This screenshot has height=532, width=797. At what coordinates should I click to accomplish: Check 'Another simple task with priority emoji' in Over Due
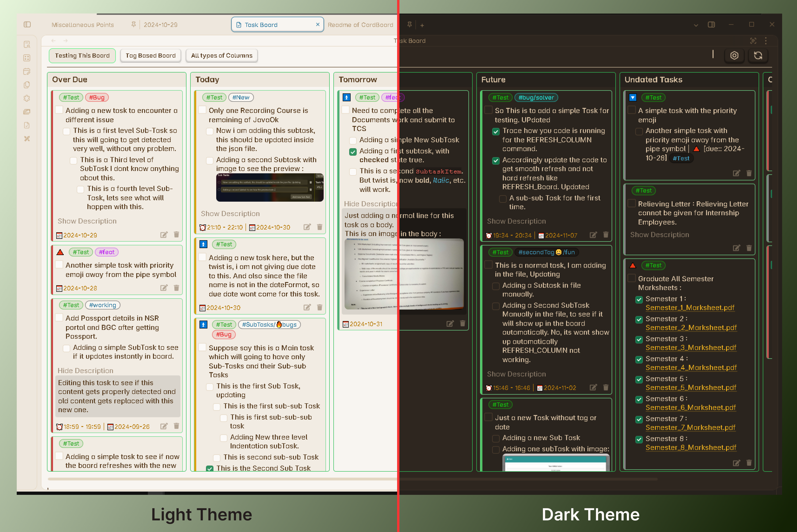pos(59,265)
